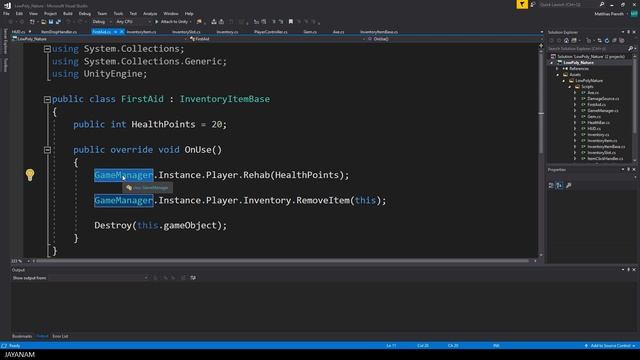Viewport: 640px width, 360px height.
Task: Click the Properties categorized view icon
Action: click(x=551, y=185)
